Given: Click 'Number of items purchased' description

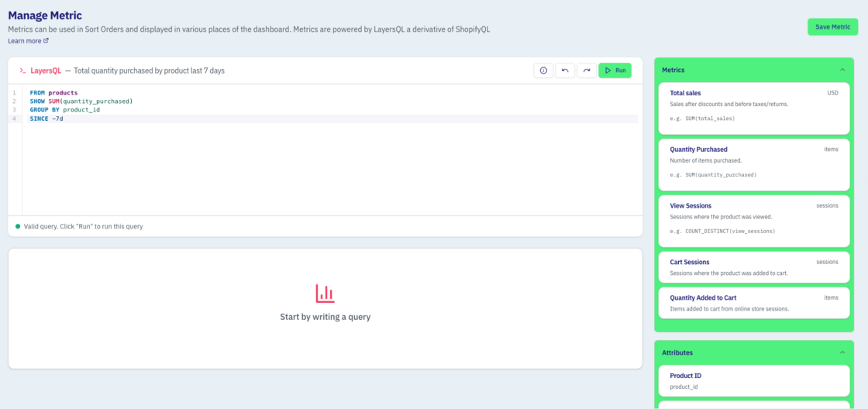Looking at the screenshot, I should [705, 160].
